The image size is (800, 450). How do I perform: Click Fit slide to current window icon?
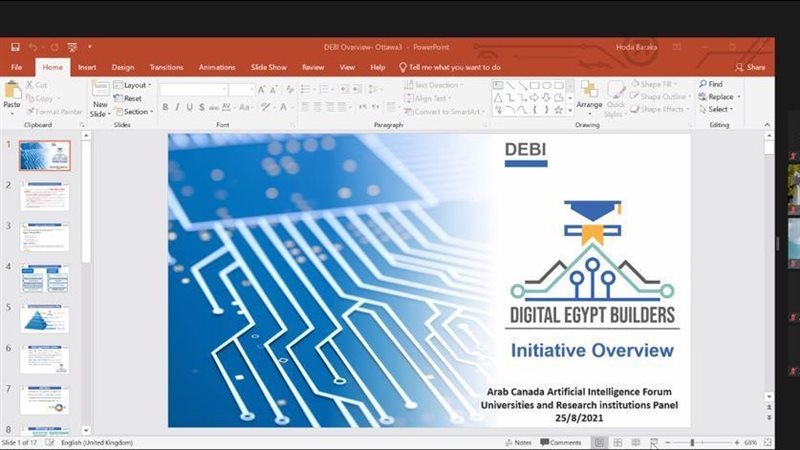(x=768, y=442)
